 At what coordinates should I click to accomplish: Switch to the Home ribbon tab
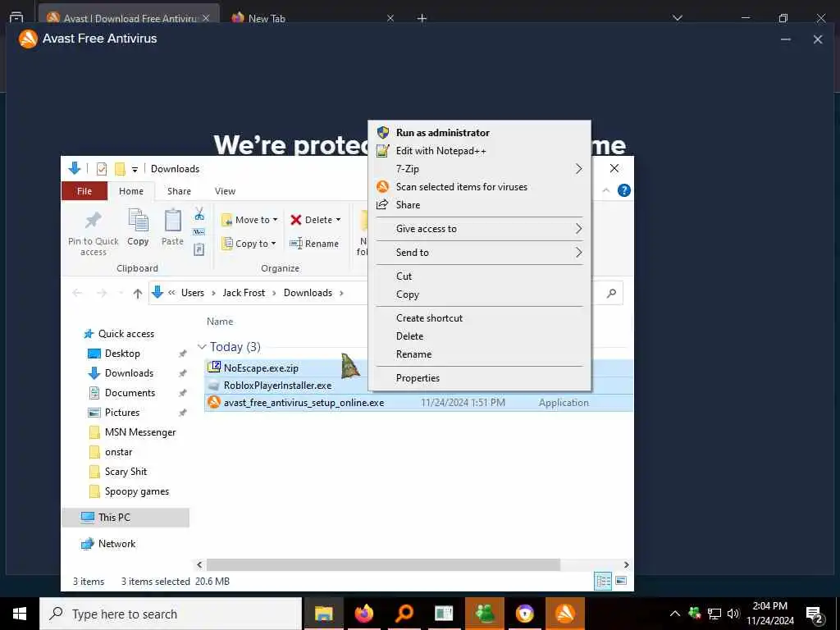pyautogui.click(x=131, y=190)
